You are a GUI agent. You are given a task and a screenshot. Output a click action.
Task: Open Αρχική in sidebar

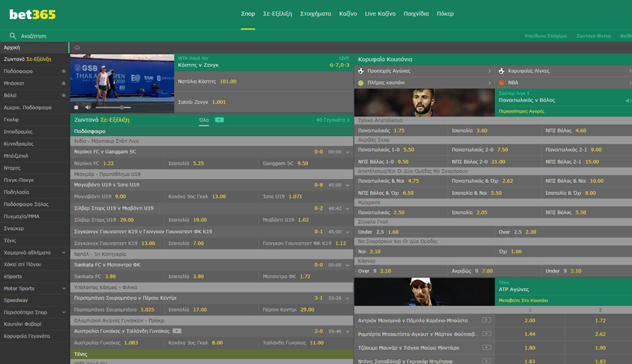tap(12, 47)
